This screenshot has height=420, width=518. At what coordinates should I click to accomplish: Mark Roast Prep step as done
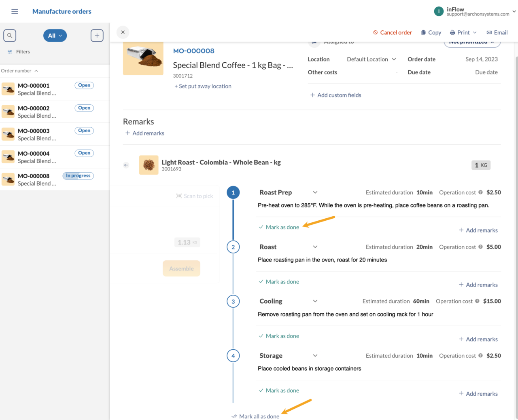point(279,227)
